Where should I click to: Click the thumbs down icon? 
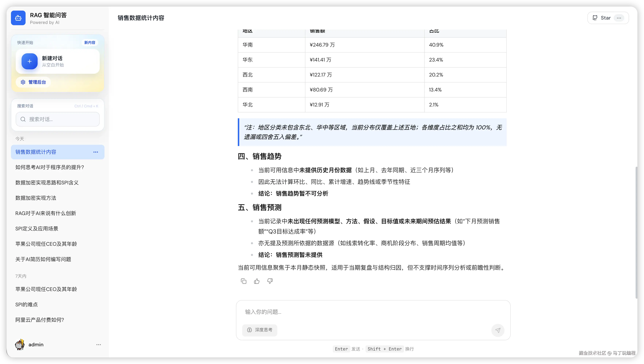coord(270,281)
